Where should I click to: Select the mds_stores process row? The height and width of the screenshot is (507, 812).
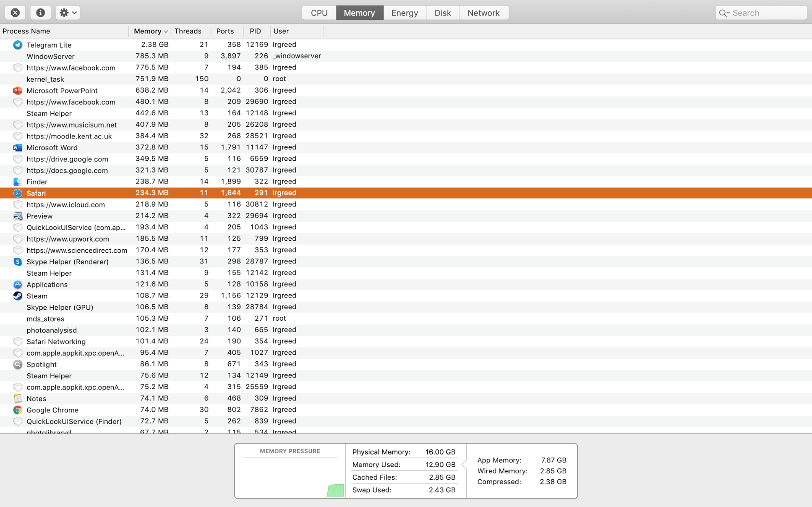406,319
